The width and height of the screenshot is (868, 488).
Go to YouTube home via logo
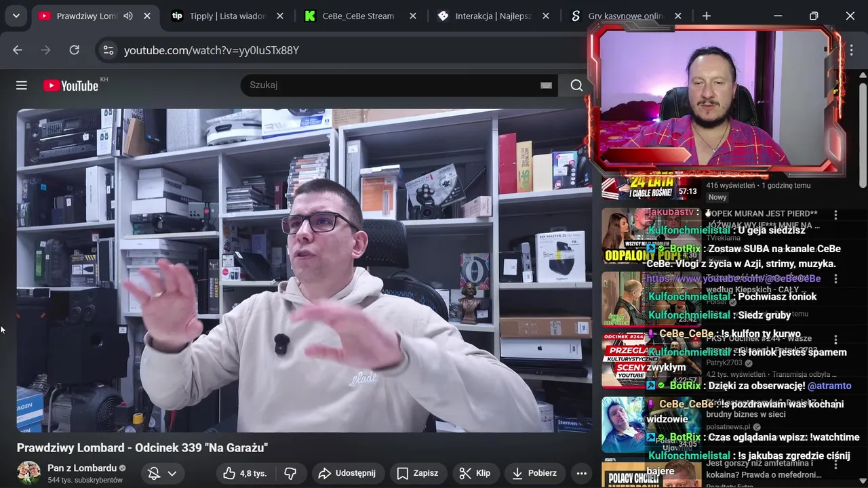coord(71,85)
